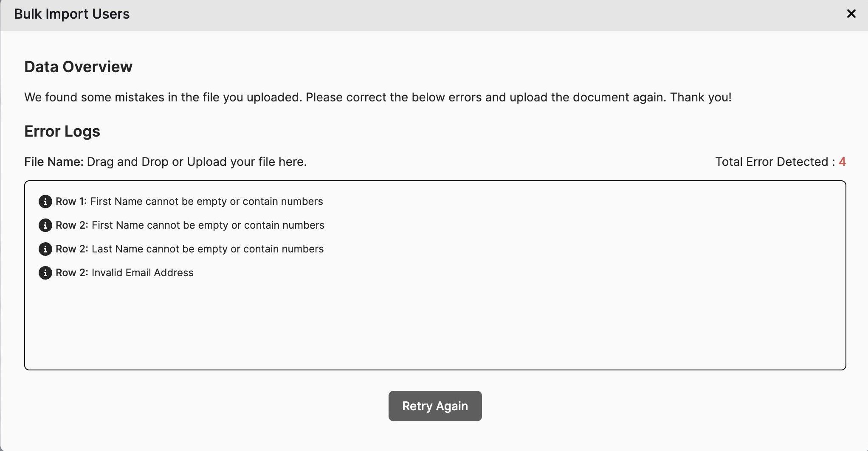
Task: Click the Invalid Email Address error entry
Action: (x=142, y=273)
